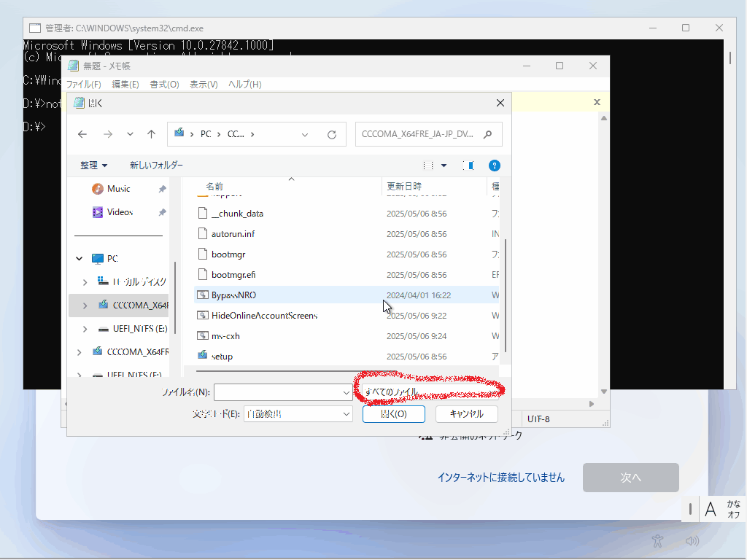Expand the ローカル ディスク node

click(x=85, y=282)
